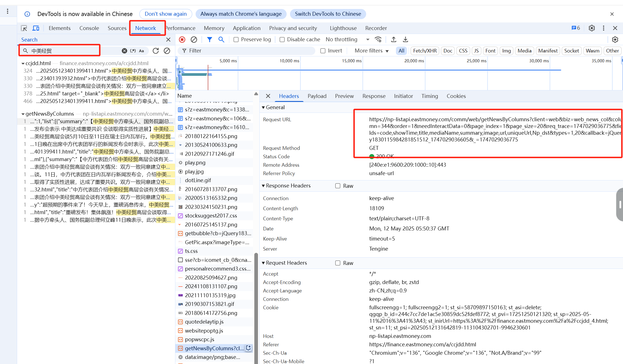
Task: Expand the More filters dropdown
Action: click(371, 51)
